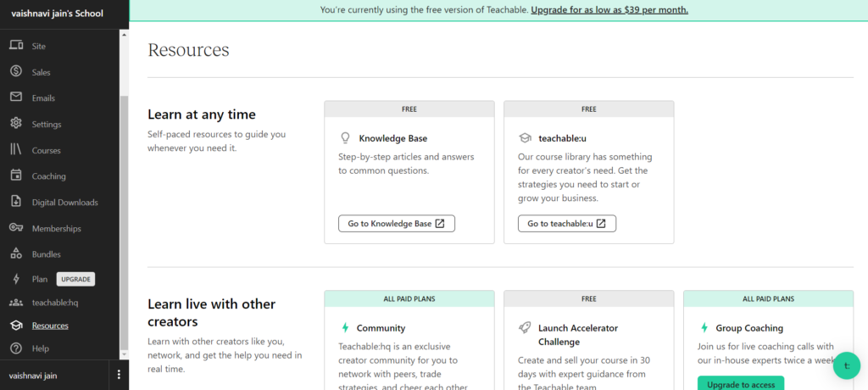Click the teachable:u card title
Screen dimensions: 868x390
pyautogui.click(x=562, y=138)
